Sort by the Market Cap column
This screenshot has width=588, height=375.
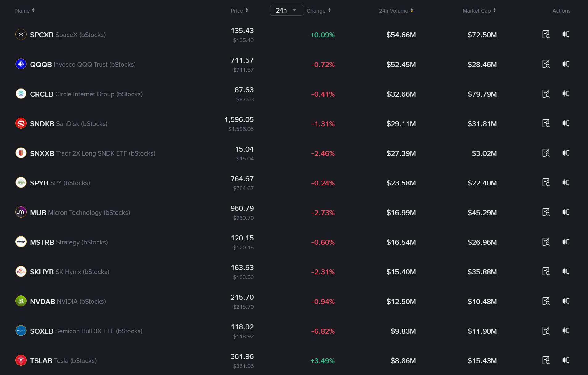pyautogui.click(x=479, y=10)
